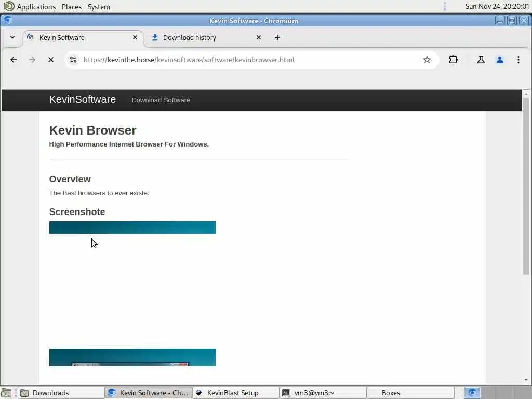Click the Overview section heading

pos(70,179)
